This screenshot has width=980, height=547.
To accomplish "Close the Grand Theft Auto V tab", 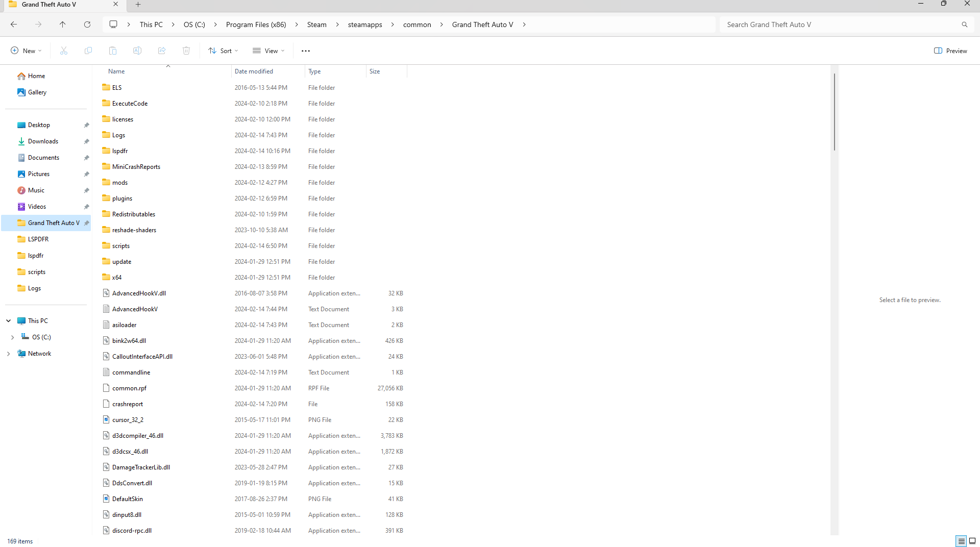I will click(116, 5).
